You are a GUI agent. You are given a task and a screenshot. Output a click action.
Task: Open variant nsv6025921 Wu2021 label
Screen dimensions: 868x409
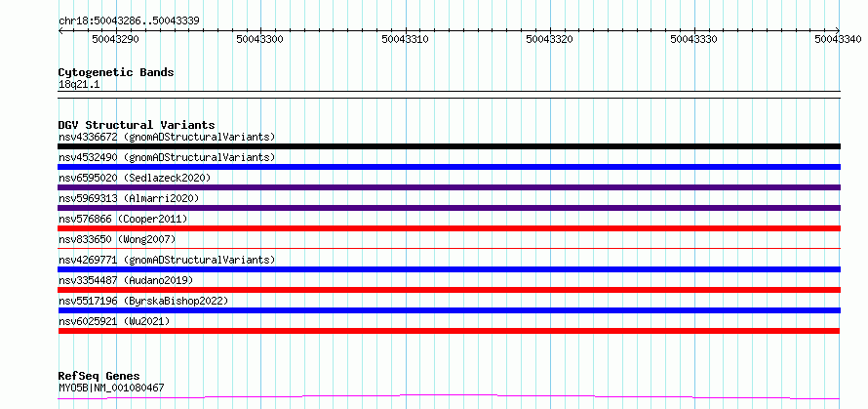pyautogui.click(x=114, y=321)
